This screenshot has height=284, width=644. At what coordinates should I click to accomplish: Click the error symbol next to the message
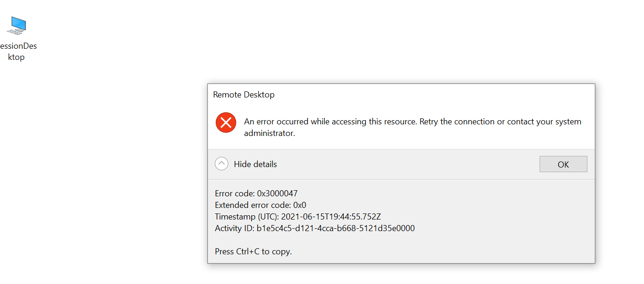[x=226, y=122]
